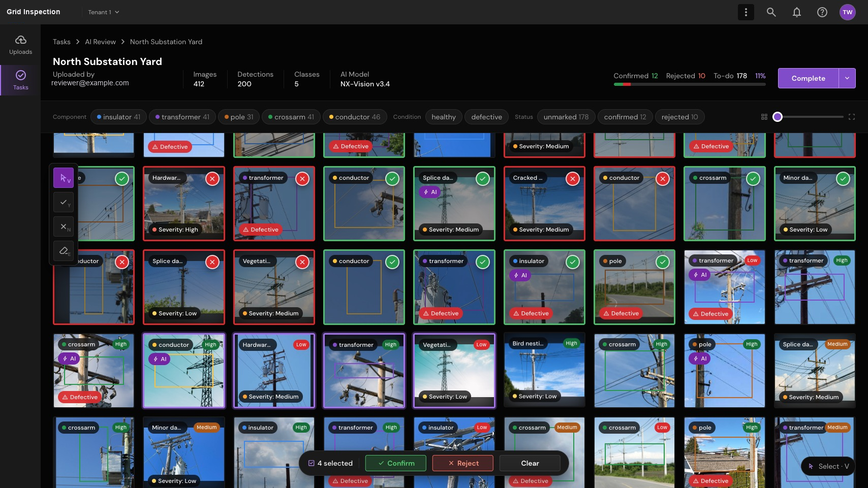Confirm the 4 selected detections
This screenshot has width=868, height=488.
point(396,463)
